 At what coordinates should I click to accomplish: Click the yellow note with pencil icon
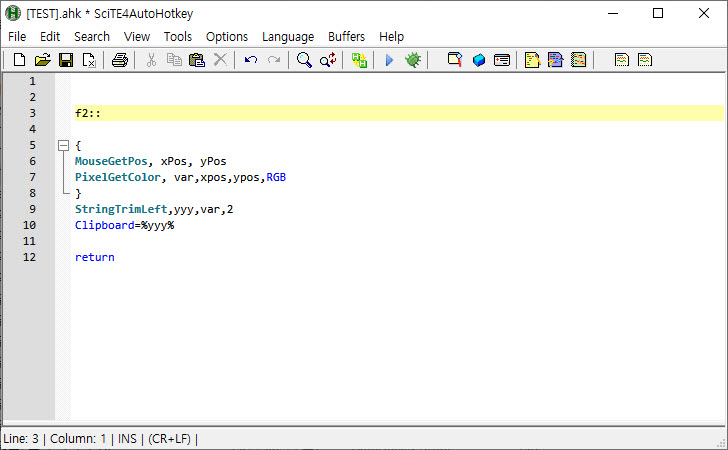click(x=532, y=60)
